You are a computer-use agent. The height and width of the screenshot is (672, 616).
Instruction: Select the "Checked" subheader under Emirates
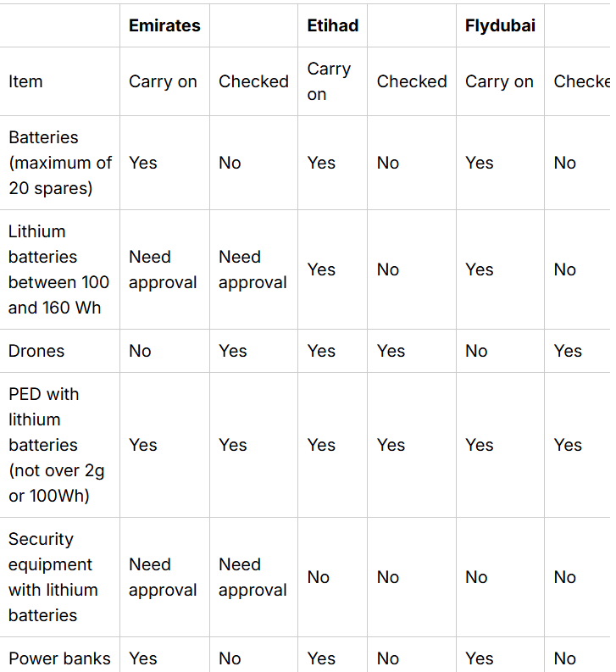tap(253, 81)
